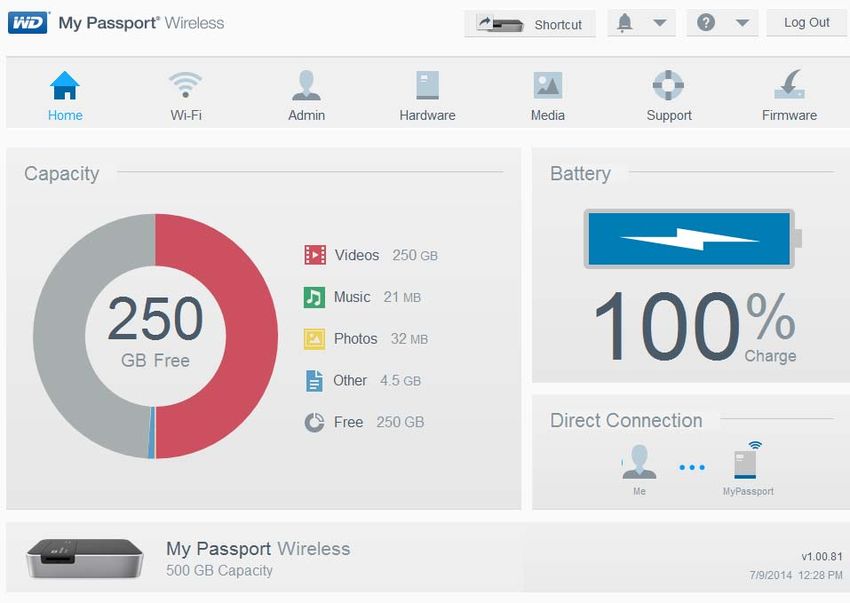The image size is (850, 603).
Task: Open Wi-Fi settings icon
Action: click(x=185, y=85)
